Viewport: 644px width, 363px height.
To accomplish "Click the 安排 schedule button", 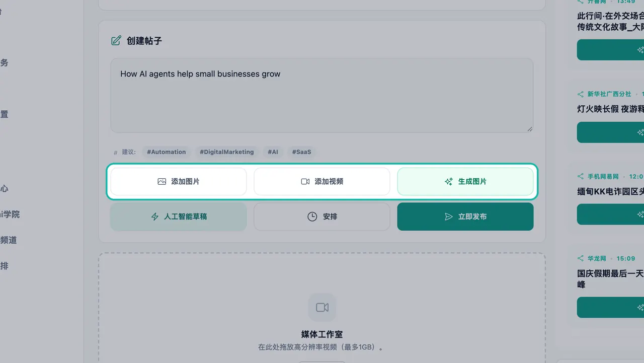I will pos(322,216).
